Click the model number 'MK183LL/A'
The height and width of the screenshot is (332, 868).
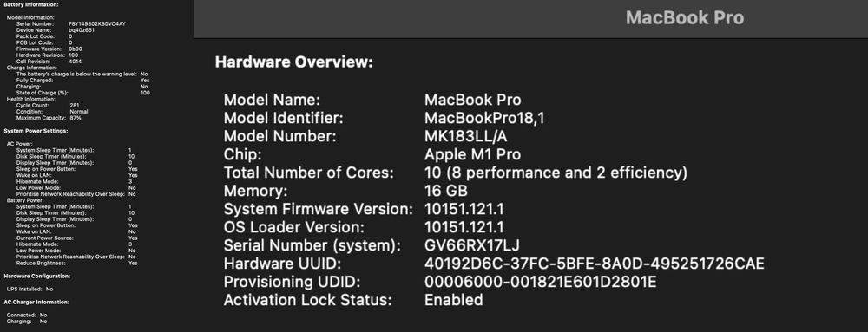[x=465, y=136]
